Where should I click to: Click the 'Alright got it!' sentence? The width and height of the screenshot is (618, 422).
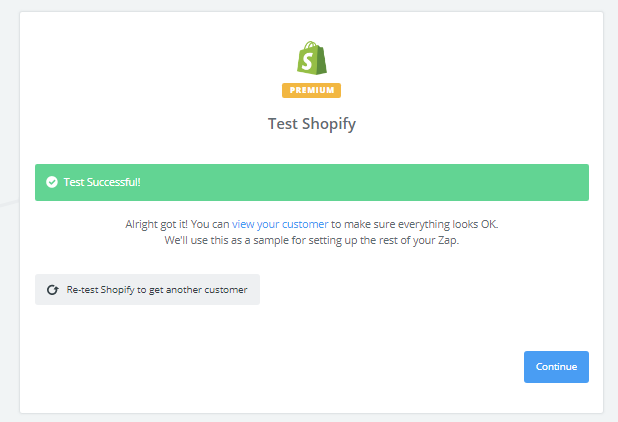pos(157,224)
